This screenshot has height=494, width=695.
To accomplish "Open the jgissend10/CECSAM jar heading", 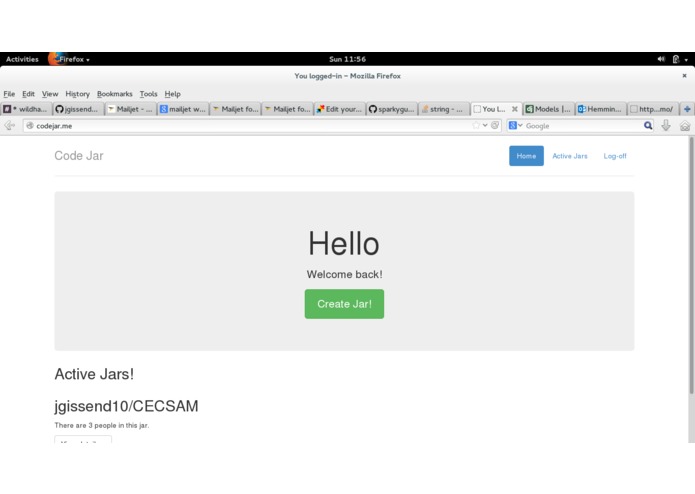I will (126, 406).
